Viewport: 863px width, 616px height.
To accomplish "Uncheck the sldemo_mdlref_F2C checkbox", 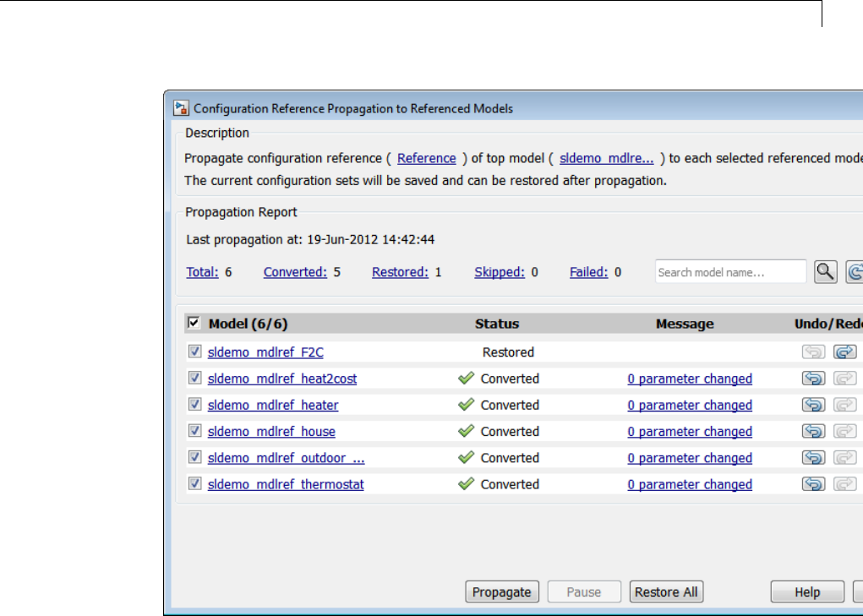I will pos(194,352).
